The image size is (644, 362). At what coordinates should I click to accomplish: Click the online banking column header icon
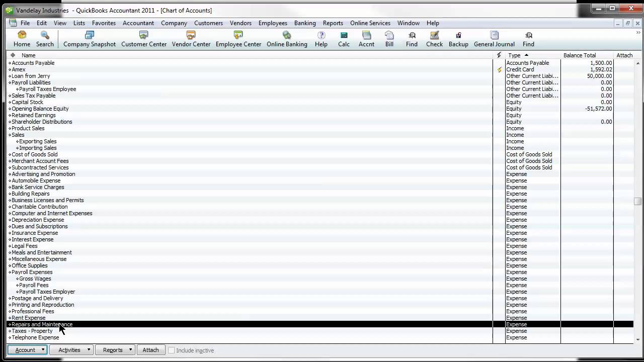[x=499, y=55]
